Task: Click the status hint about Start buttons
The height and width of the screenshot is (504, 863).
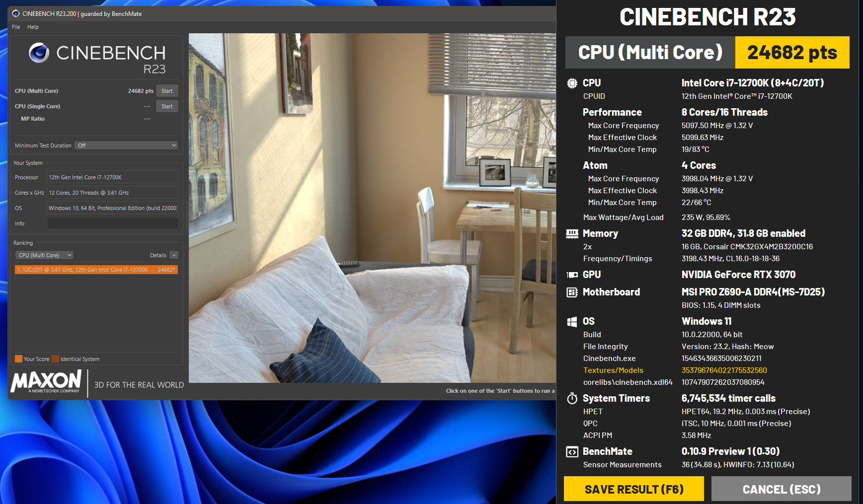Action: point(500,391)
